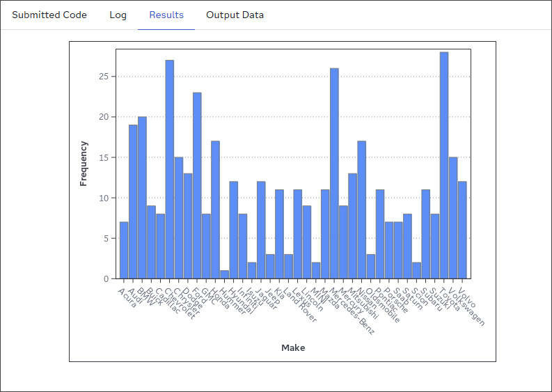
Task: Click the Acura x-axis label
Action: point(128,298)
